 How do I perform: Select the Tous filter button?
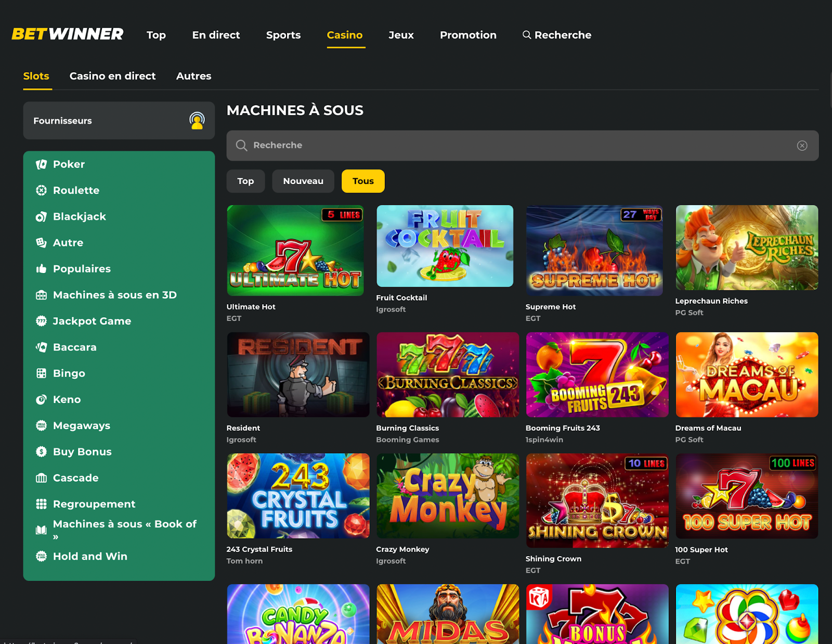pos(363,181)
